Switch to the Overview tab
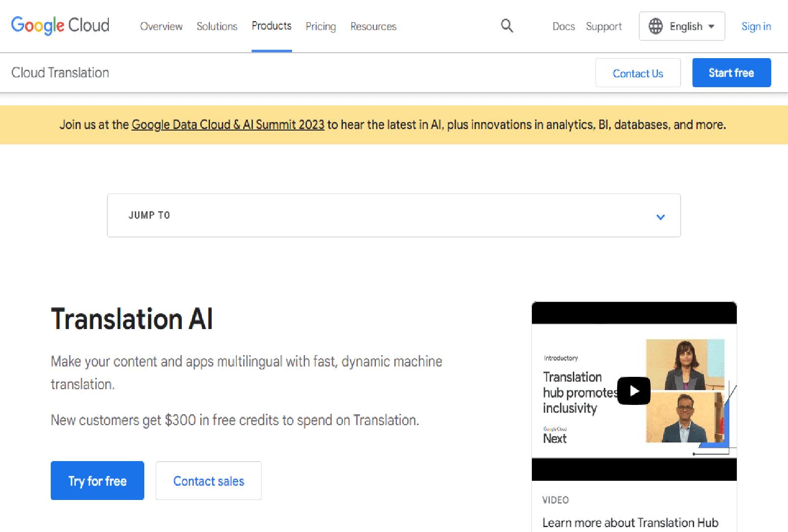Screen dimensions: 788x532 (161, 27)
